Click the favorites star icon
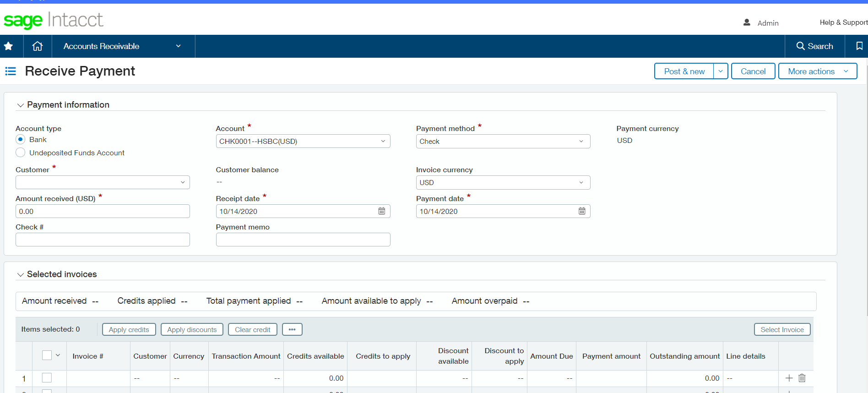 coord(8,46)
